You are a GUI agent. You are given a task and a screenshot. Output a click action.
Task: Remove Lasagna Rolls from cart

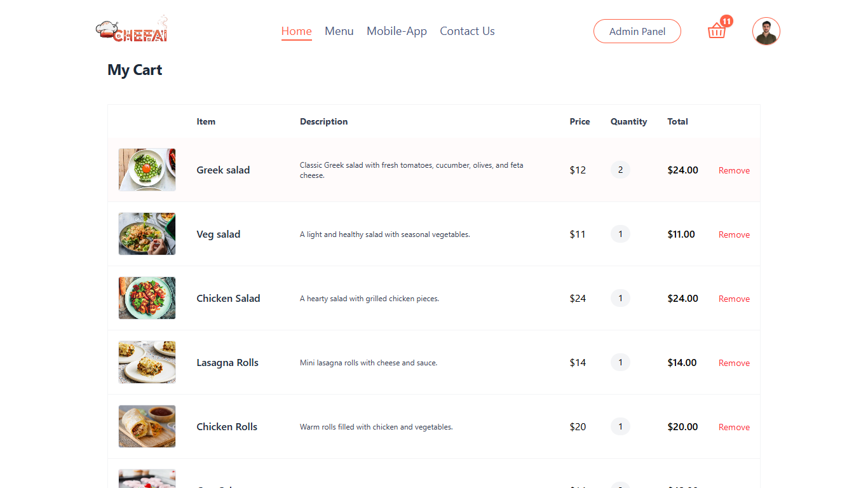pyautogui.click(x=734, y=363)
